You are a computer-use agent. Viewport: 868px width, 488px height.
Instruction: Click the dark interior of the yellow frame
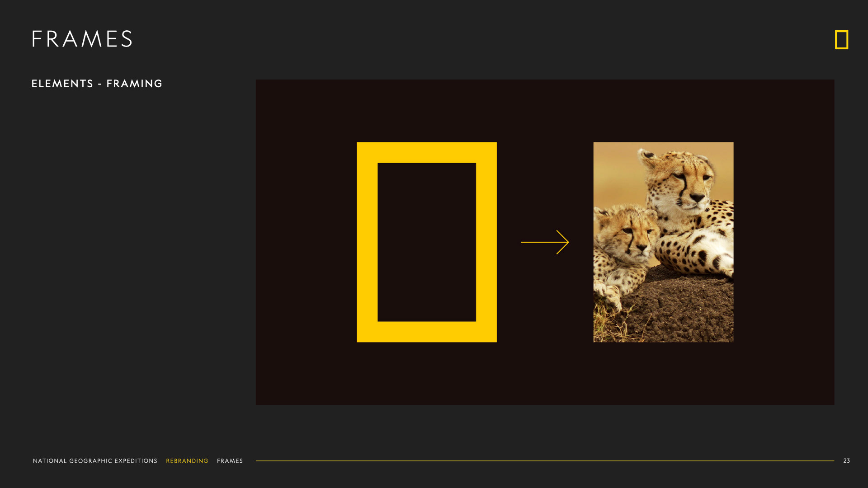[426, 242]
